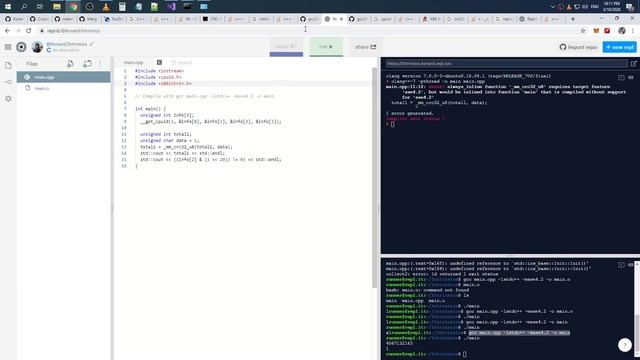Viewport: 640px width, 360px height.
Task: Open the Repl.it hamburger side menu
Action: 8,47
